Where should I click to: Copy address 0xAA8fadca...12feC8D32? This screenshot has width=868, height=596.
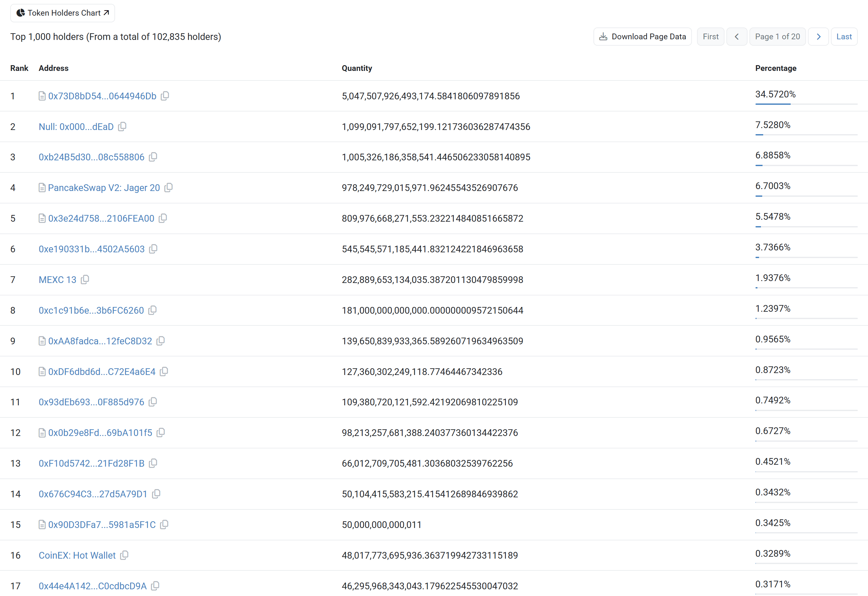pos(161,340)
